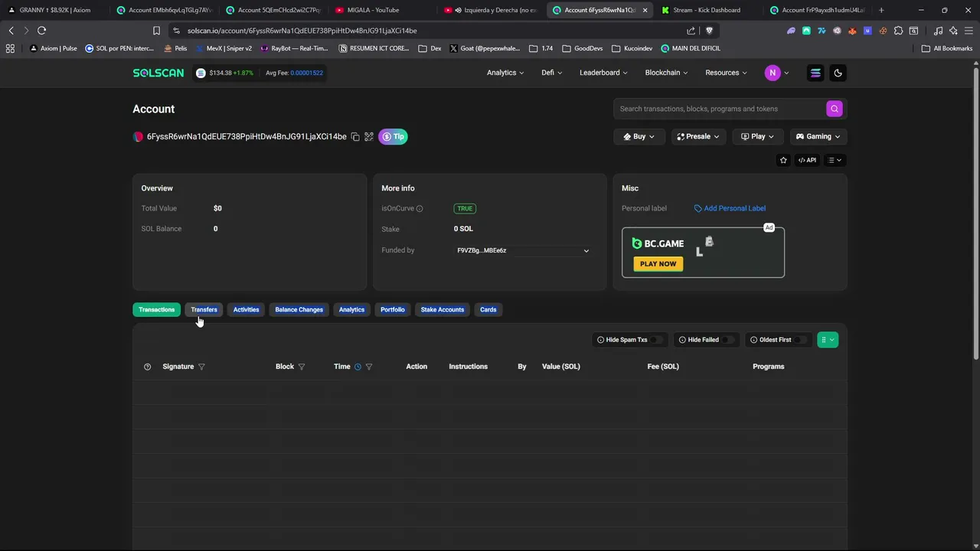Open the browser main hamburger menu

pyautogui.click(x=969, y=31)
